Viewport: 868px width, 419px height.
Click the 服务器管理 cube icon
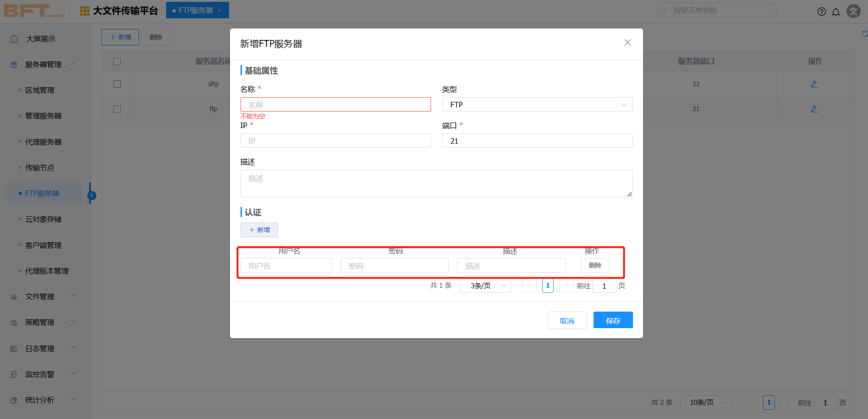point(14,65)
